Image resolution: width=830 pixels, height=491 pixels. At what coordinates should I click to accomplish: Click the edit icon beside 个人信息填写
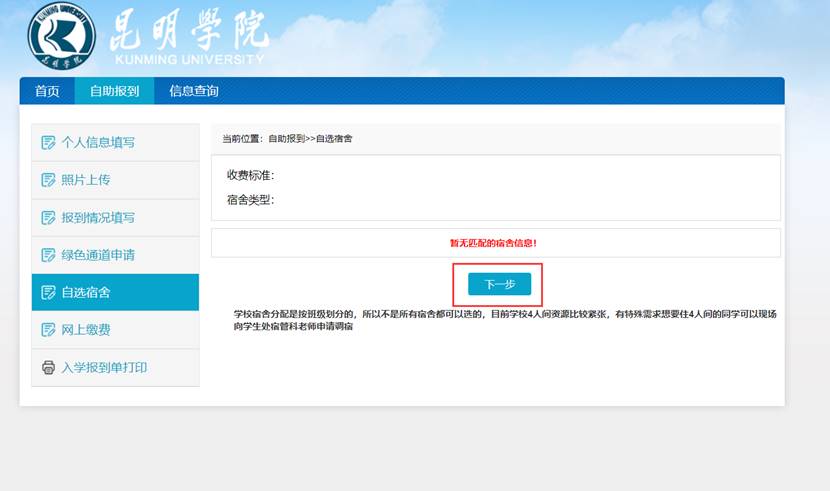[48, 142]
